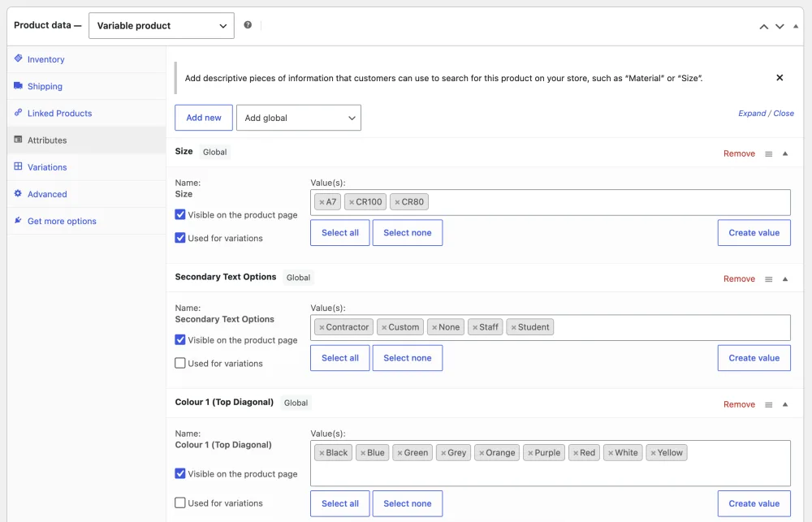Remove the Custom value tag
This screenshot has height=522, width=812.
click(x=384, y=327)
